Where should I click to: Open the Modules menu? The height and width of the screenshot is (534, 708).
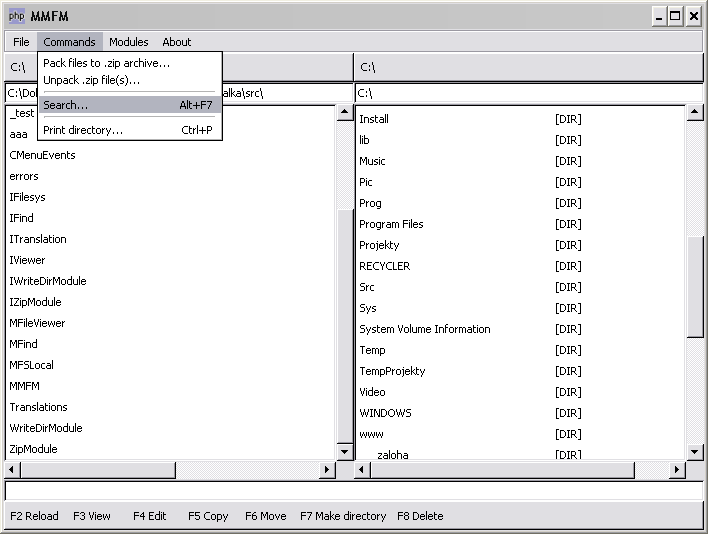(x=129, y=42)
